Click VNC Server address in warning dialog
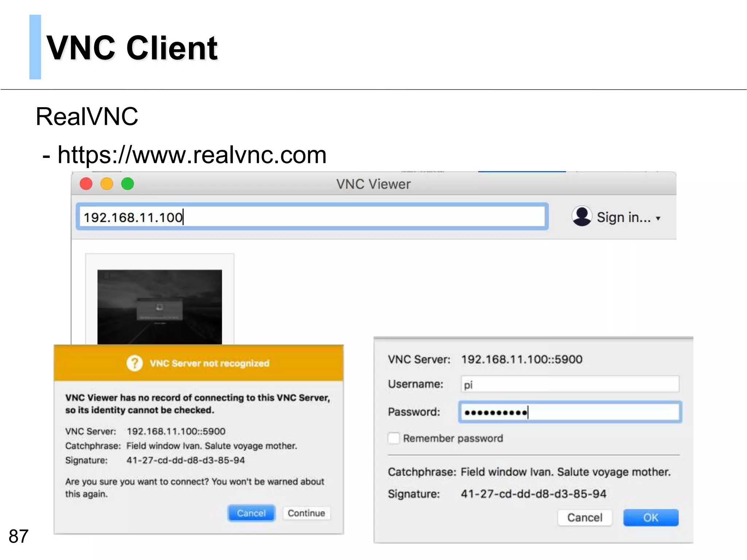Viewport: 747px width, 560px height. pyautogui.click(x=176, y=431)
